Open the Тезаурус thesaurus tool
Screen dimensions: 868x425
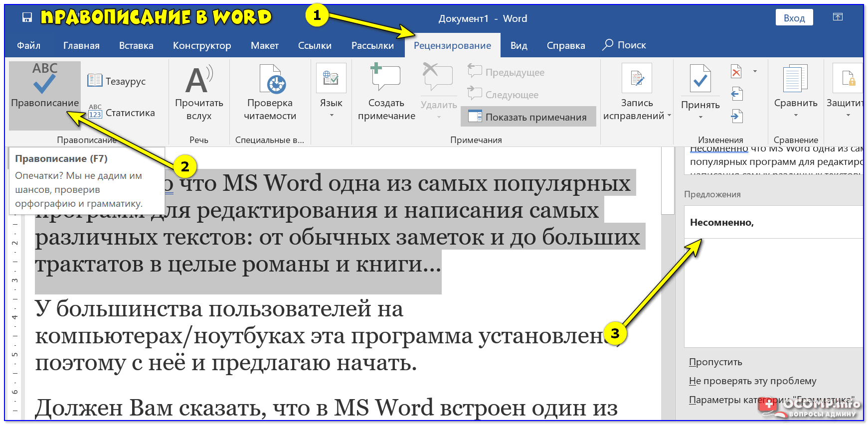coord(117,81)
